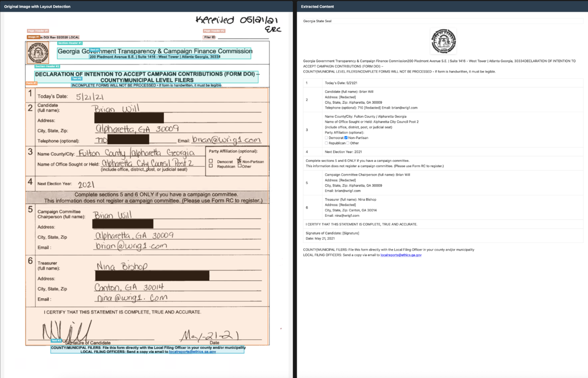The image size is (588, 378).
Task: Select the 'Text #3' tag near the signature
Action: tap(56, 341)
